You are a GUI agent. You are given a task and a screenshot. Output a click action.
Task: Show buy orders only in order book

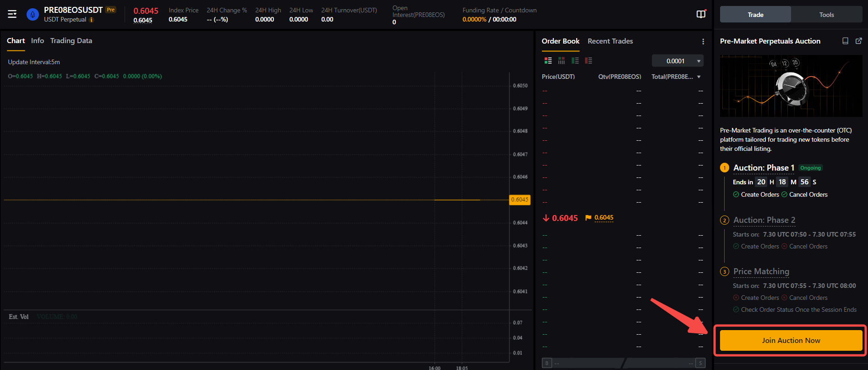[575, 61]
